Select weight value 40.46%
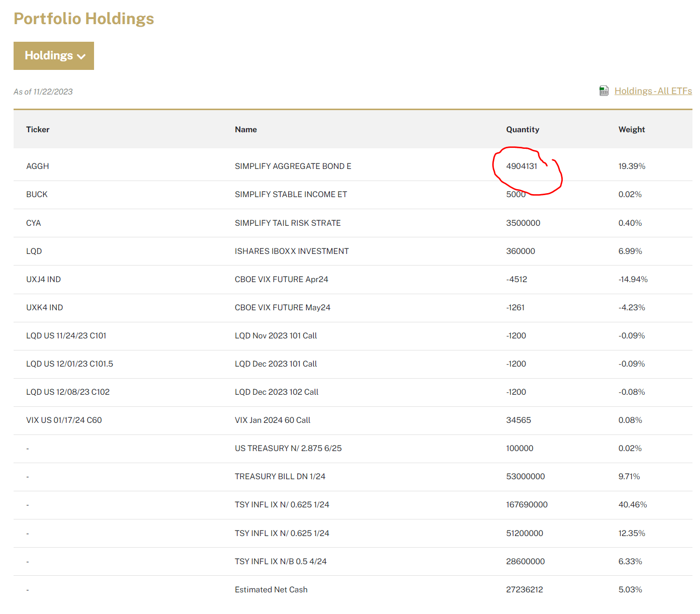700x614 pixels. click(633, 504)
